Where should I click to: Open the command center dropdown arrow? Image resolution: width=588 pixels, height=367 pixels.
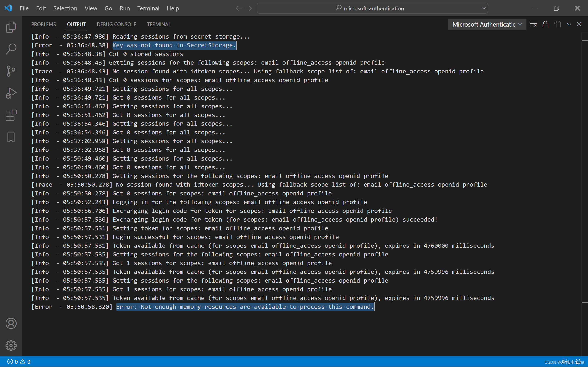pos(484,8)
